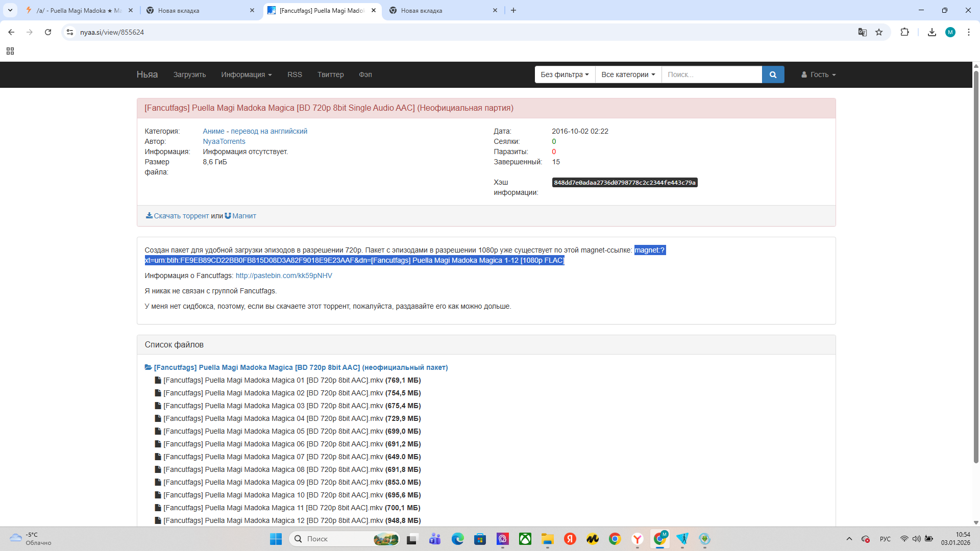Image resolution: width=980 pixels, height=551 pixels.
Task: Reload the page with the refresh icon
Action: 48,32
